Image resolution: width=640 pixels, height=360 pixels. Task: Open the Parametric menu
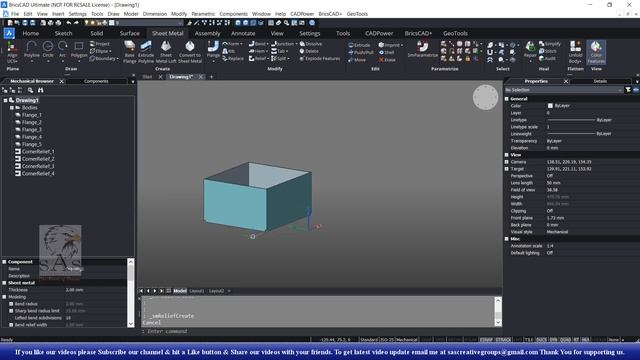(203, 14)
